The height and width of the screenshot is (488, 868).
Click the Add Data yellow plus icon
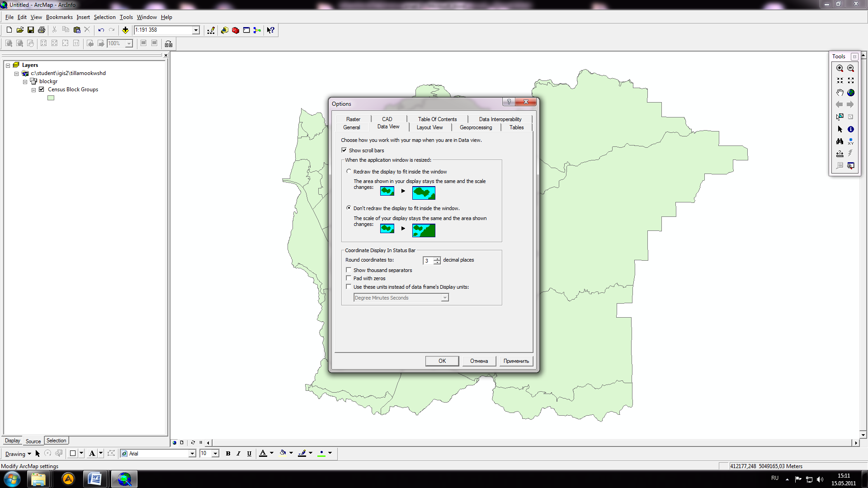[125, 30]
